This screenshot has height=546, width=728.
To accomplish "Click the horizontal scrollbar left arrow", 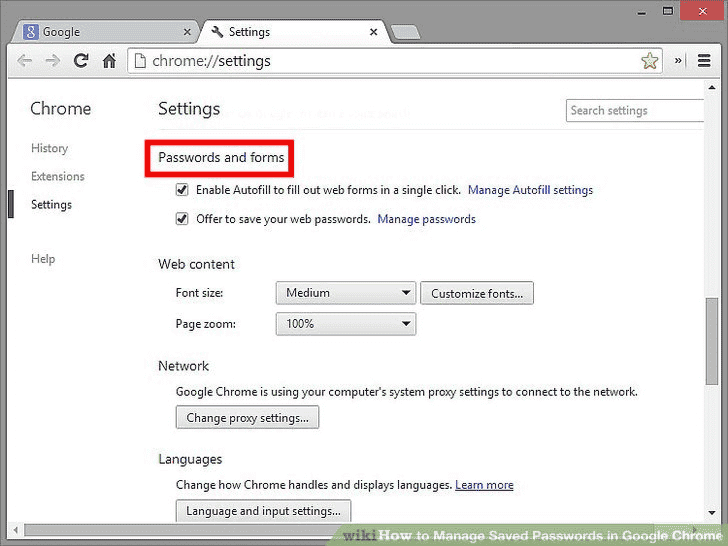I will (x=16, y=530).
